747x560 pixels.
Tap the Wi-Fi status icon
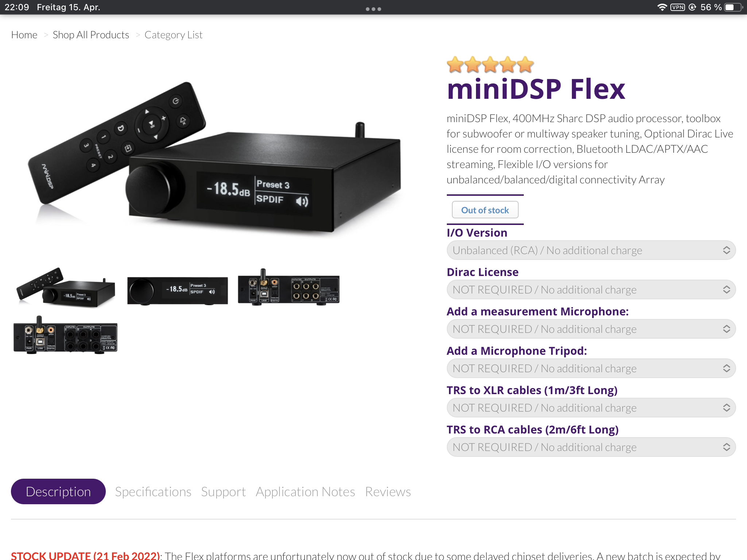point(662,7)
